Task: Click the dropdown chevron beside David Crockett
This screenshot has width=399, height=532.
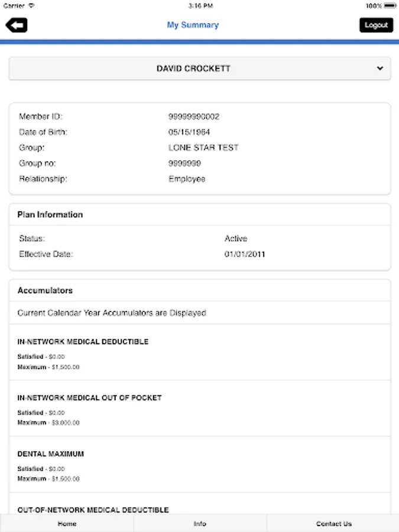Action: [379, 69]
